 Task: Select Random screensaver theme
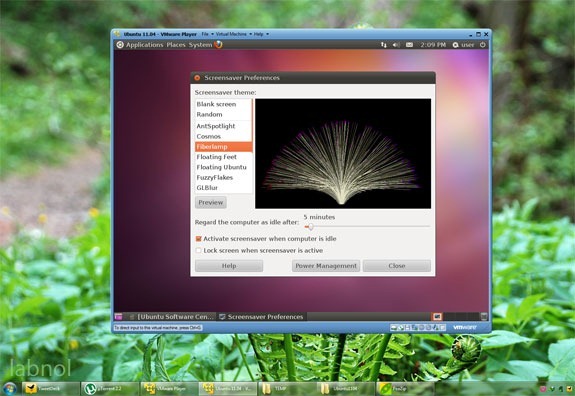tap(224, 114)
